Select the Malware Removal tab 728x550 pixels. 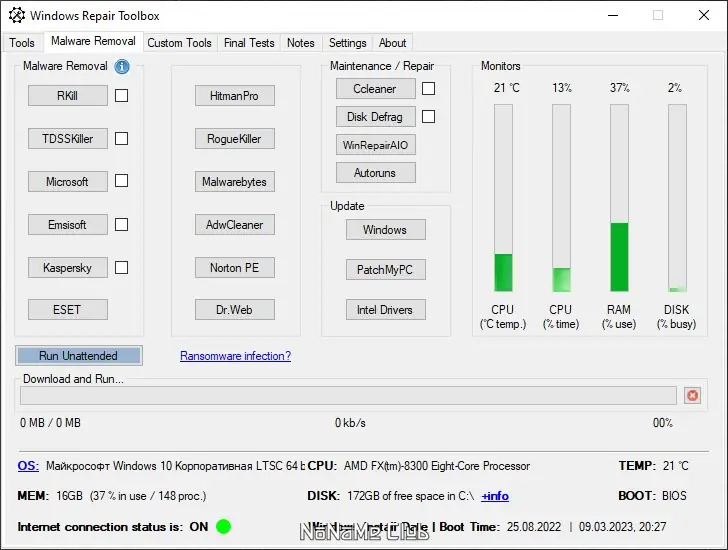click(x=93, y=41)
